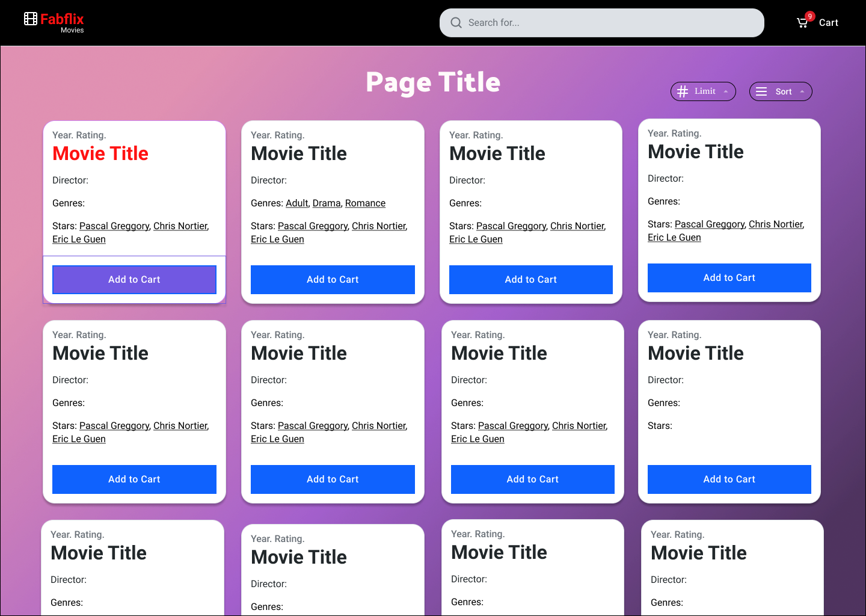
Task: Click the shopping cart icon
Action: coord(802,23)
